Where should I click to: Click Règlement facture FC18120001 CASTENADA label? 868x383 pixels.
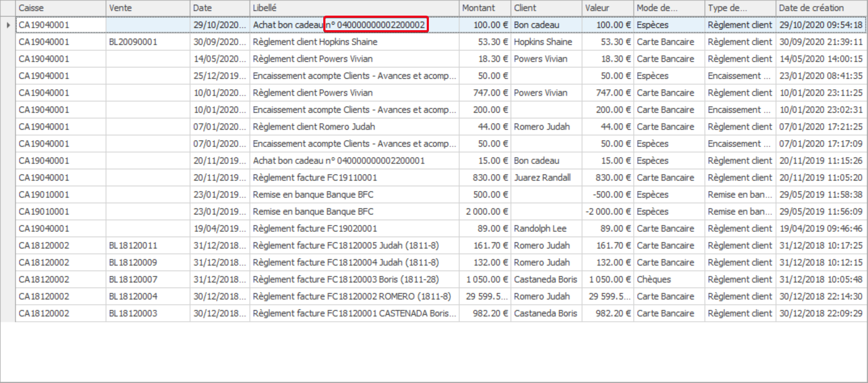pyautogui.click(x=355, y=314)
